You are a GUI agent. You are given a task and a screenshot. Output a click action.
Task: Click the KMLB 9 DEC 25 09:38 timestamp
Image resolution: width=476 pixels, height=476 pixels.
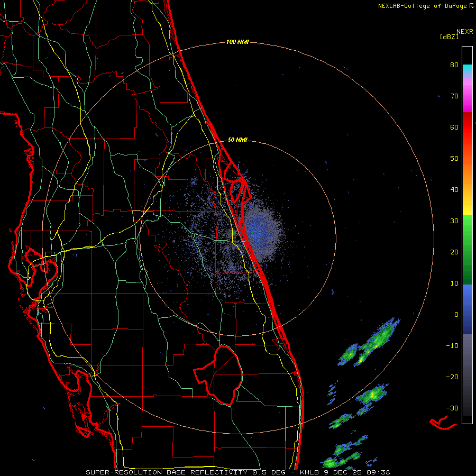point(345,472)
